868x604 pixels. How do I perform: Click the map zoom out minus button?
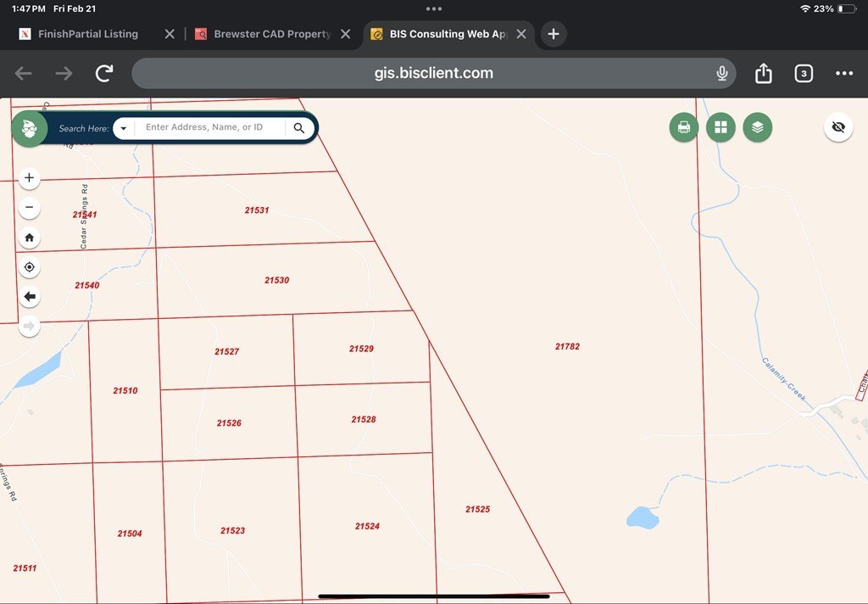click(30, 208)
